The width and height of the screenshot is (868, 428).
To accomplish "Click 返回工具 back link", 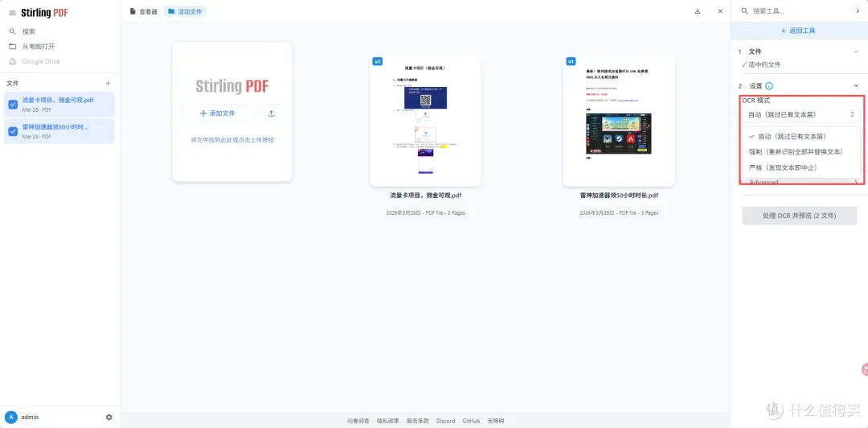I will [798, 31].
